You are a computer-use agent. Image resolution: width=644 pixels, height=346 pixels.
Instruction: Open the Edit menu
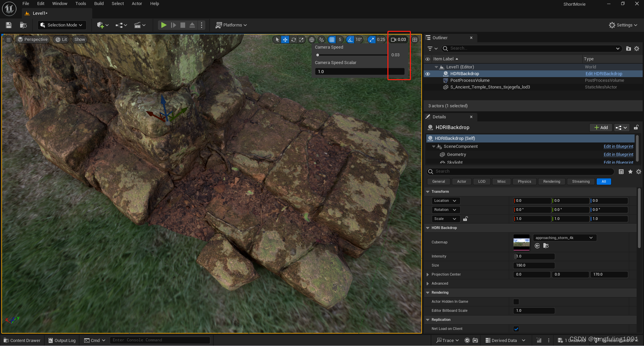pyautogui.click(x=41, y=4)
